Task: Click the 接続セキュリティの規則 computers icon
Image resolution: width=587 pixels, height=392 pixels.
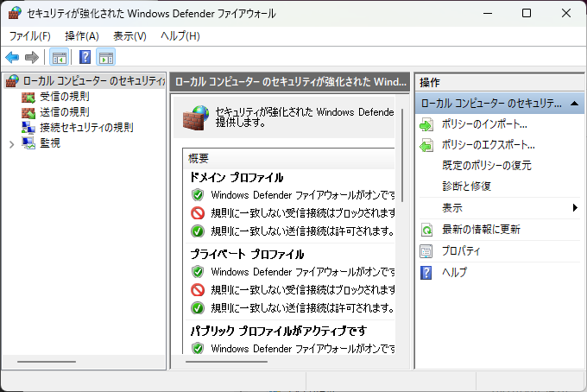Action: click(28, 128)
